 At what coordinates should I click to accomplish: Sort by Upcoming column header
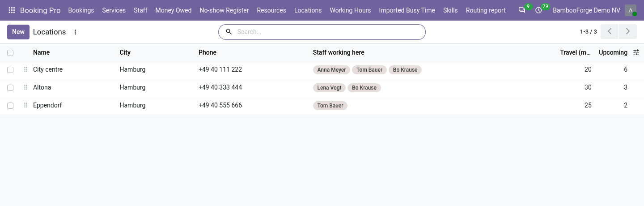point(613,52)
